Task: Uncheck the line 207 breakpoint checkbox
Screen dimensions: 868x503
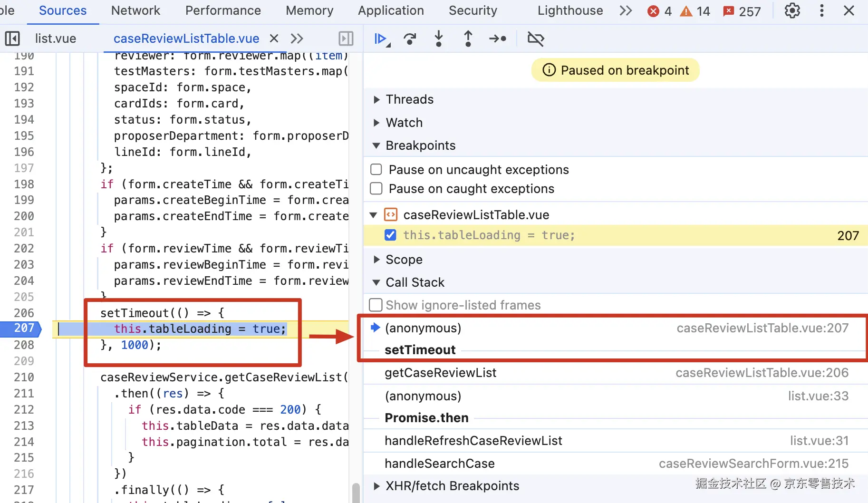Action: (x=391, y=235)
